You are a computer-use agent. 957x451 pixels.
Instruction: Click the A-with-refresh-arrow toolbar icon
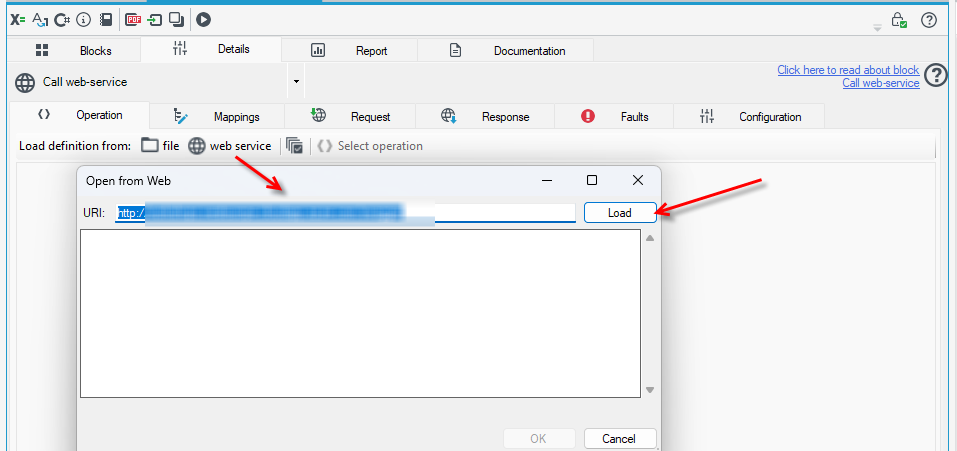[x=40, y=20]
